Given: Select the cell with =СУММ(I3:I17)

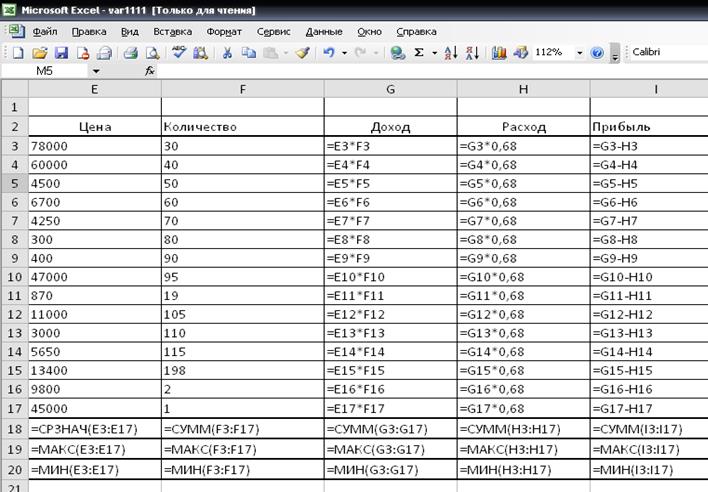Looking at the screenshot, I should click(649, 428).
